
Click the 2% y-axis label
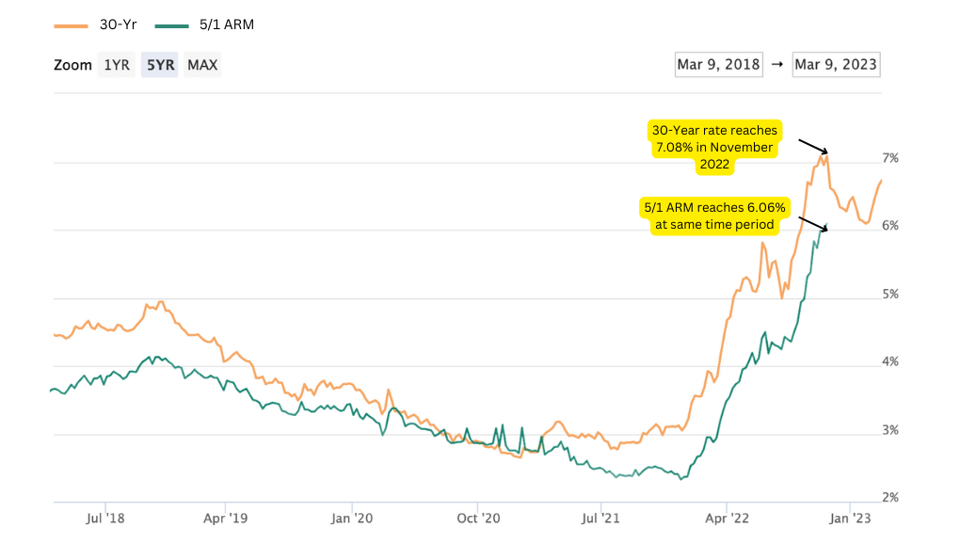[x=889, y=498]
